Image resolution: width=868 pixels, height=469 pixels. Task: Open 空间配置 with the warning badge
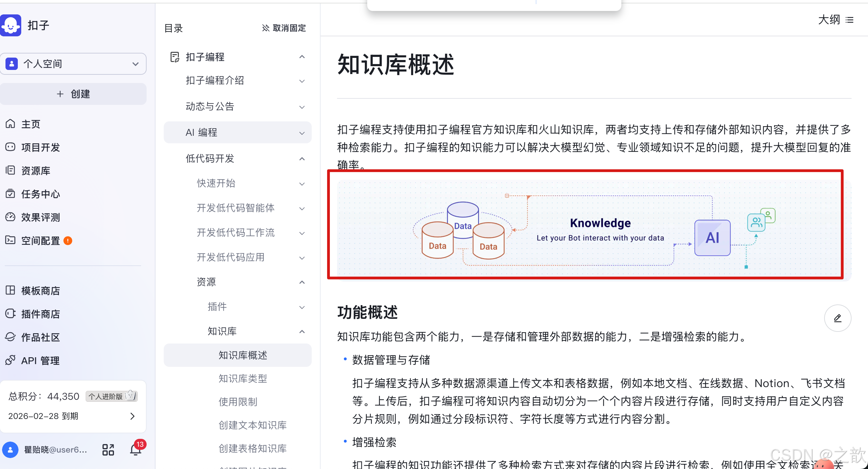tap(11, 240)
